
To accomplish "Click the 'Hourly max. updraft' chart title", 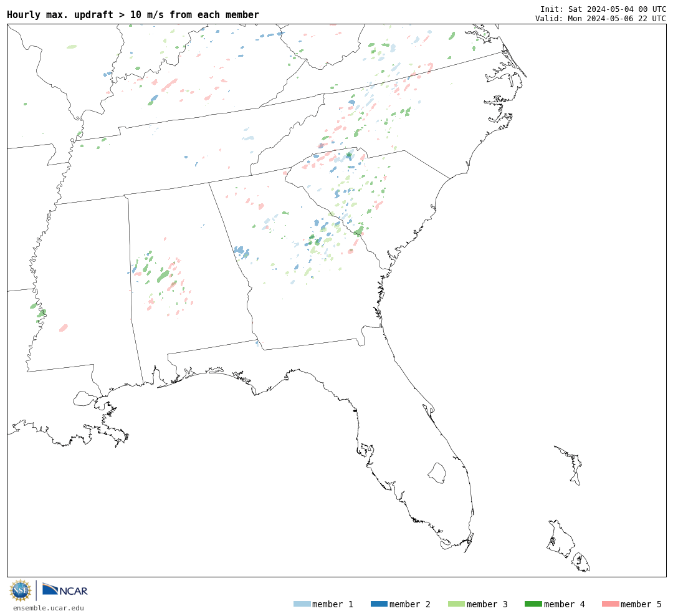I will [133, 15].
